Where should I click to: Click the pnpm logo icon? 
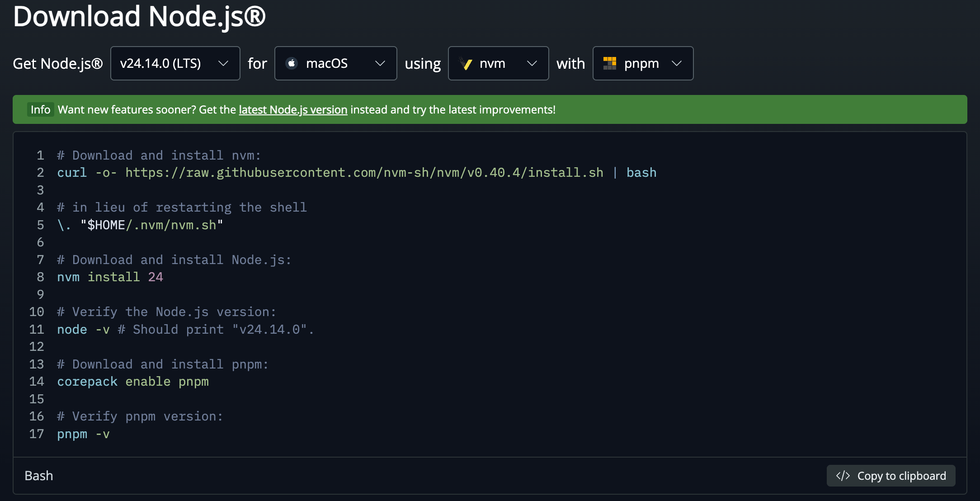(x=610, y=63)
